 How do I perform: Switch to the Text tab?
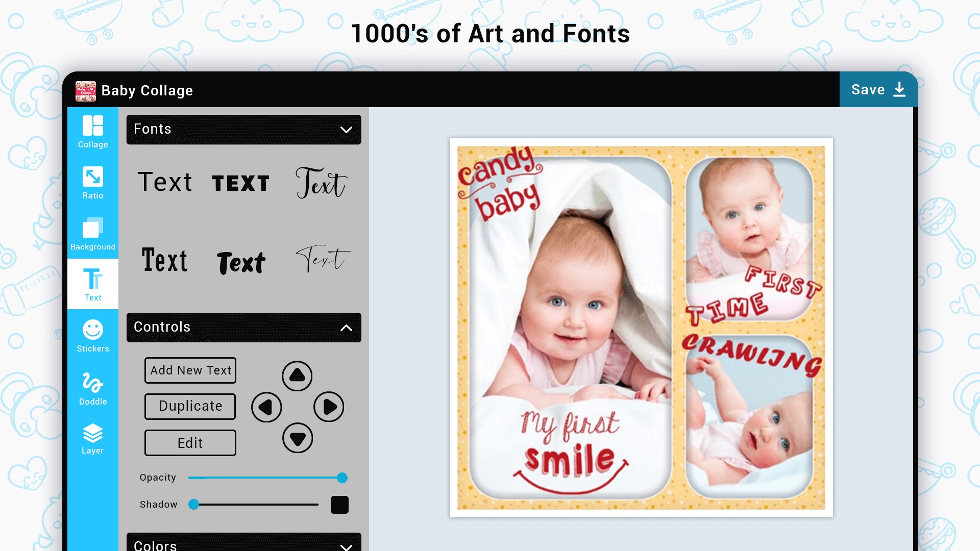(93, 284)
